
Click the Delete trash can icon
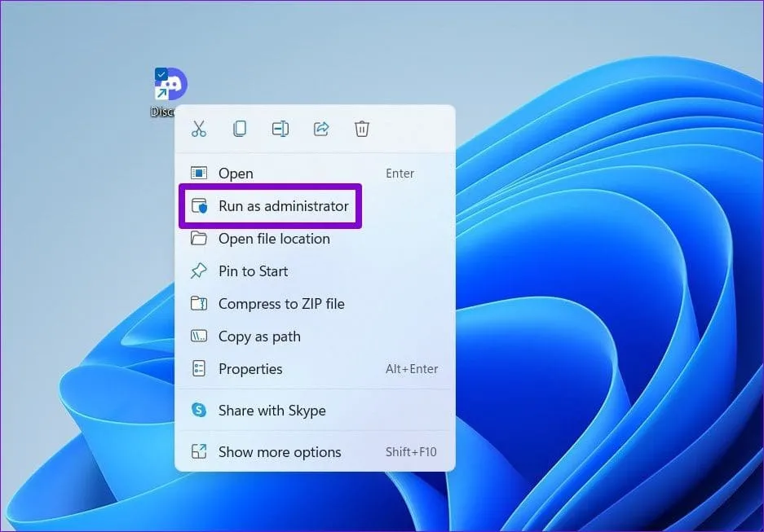coord(362,129)
